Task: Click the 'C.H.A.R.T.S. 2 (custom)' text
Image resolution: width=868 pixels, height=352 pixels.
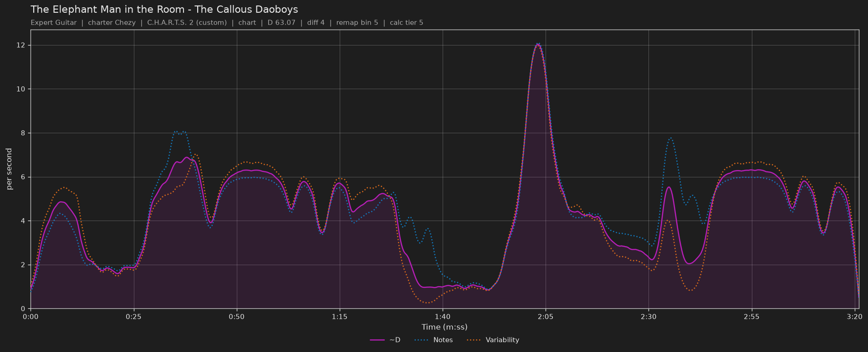Action: click(187, 23)
